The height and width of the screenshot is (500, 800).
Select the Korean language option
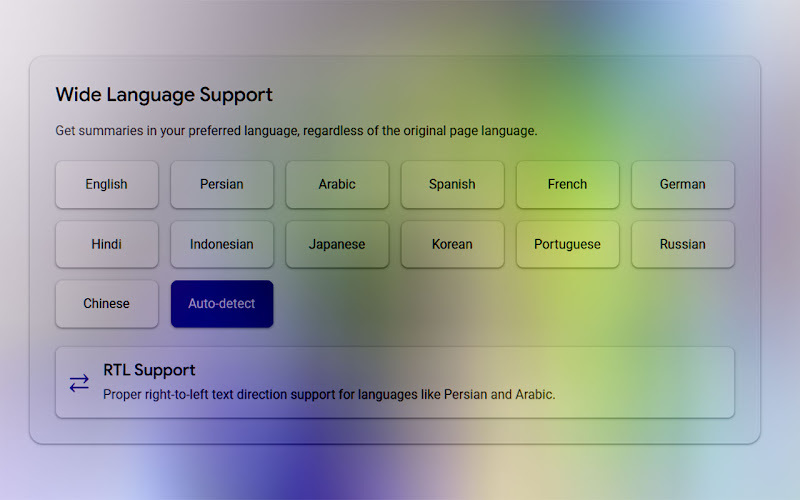(x=453, y=244)
